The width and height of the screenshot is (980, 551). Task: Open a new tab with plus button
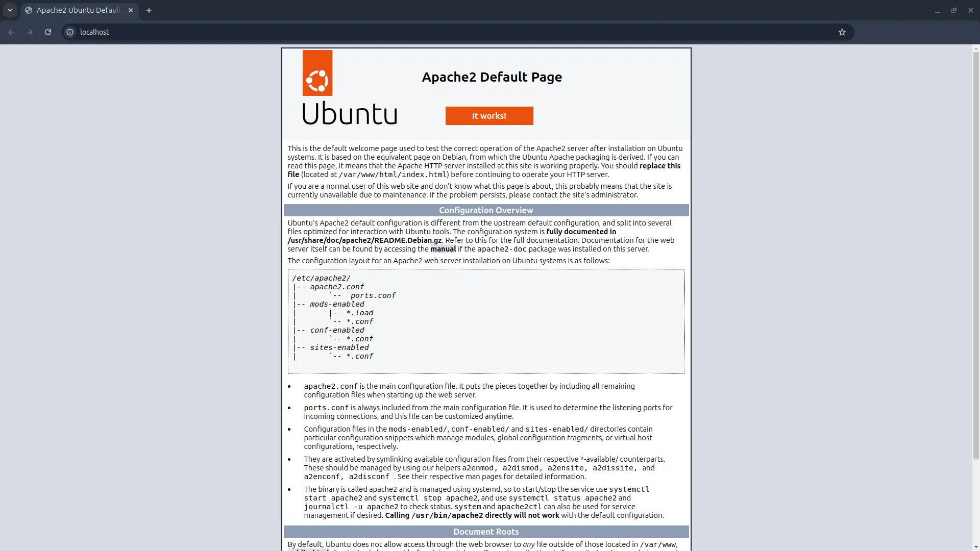pos(149,10)
